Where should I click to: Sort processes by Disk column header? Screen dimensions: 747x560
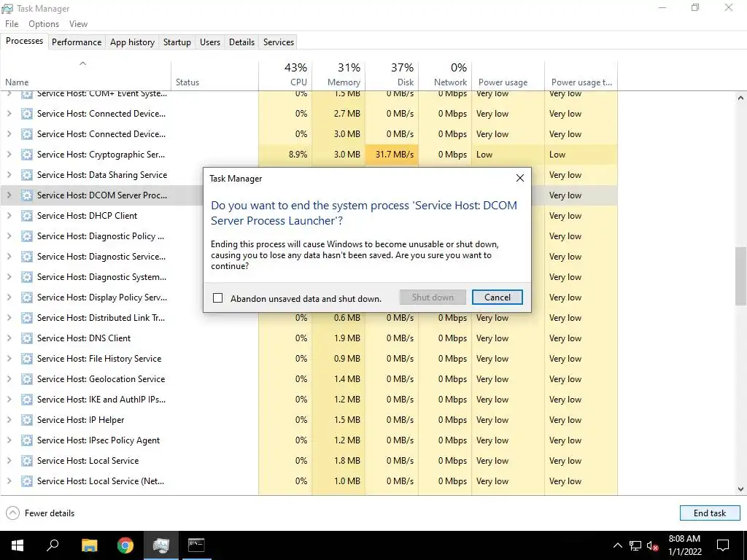392,75
